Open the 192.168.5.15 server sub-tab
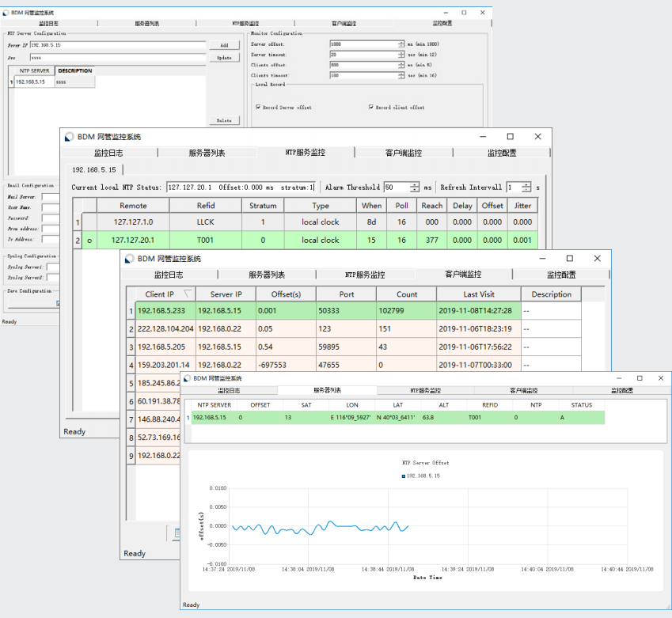The width and height of the screenshot is (672, 618). click(94, 169)
